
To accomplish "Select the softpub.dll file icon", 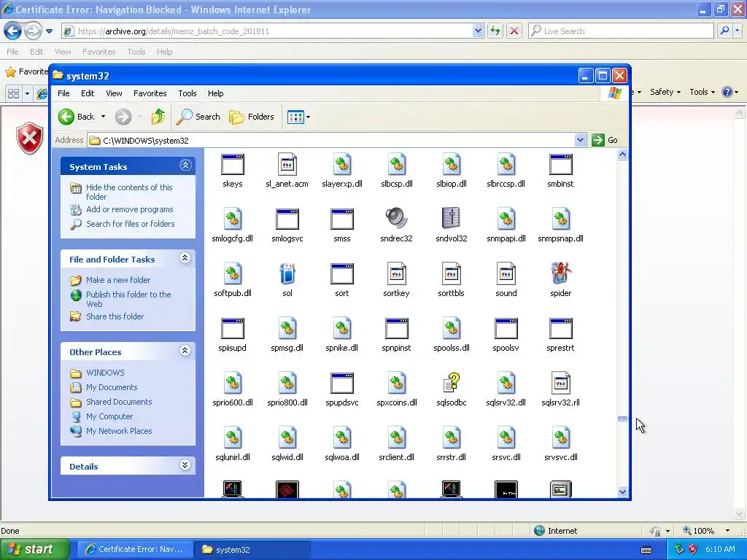I will click(233, 274).
